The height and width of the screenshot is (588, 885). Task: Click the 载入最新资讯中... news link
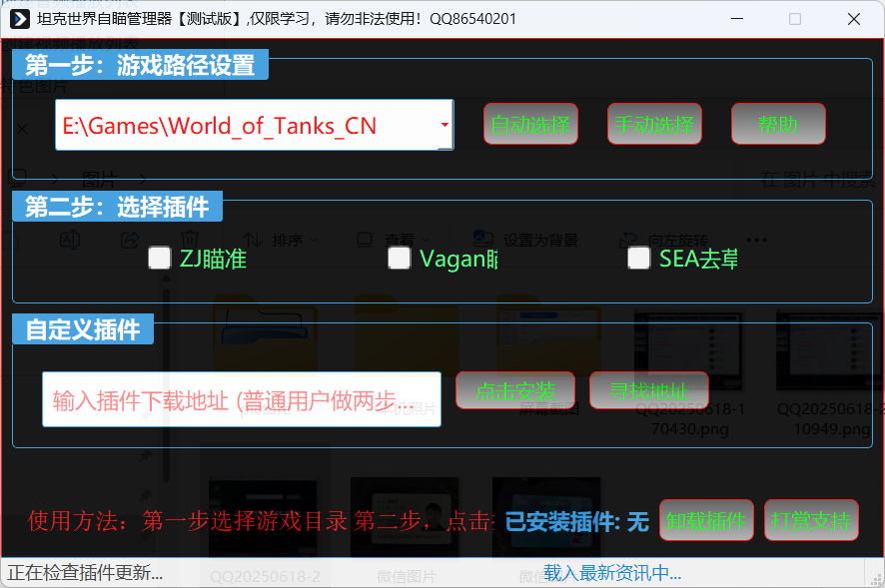pyautogui.click(x=612, y=573)
